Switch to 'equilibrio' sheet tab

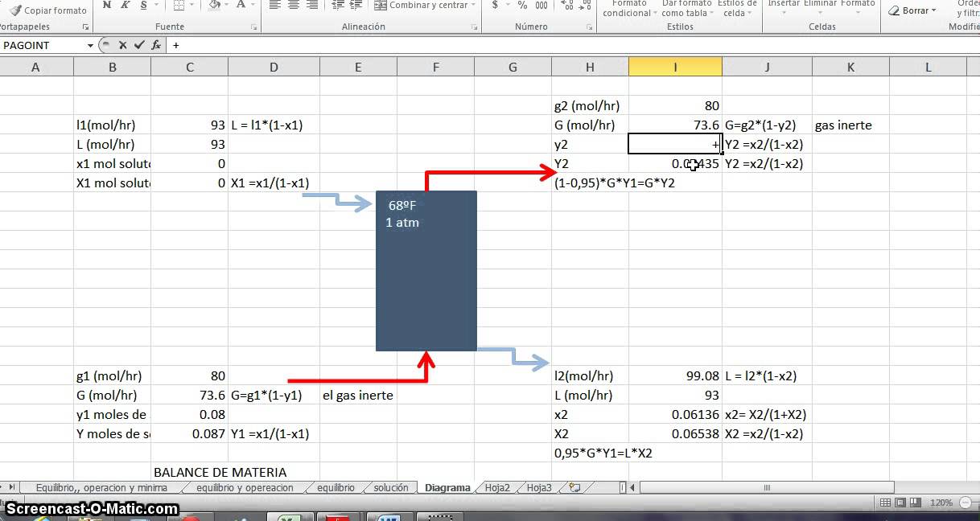coord(336,487)
